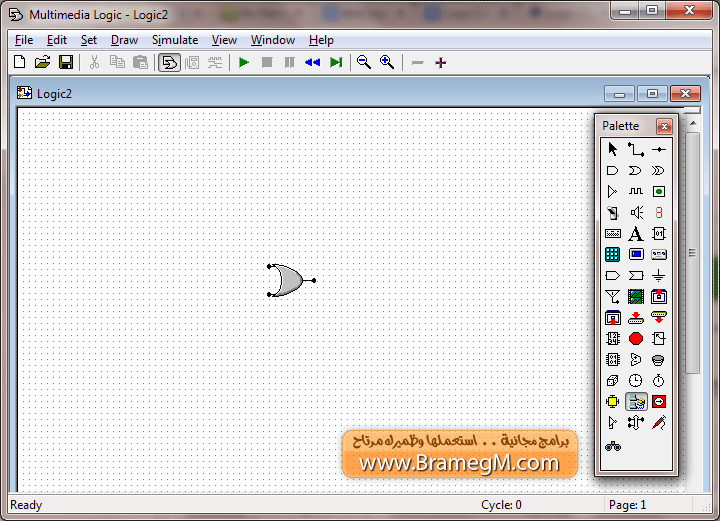Select the ground symbol component
Image resolution: width=720 pixels, height=521 pixels.
point(658,275)
